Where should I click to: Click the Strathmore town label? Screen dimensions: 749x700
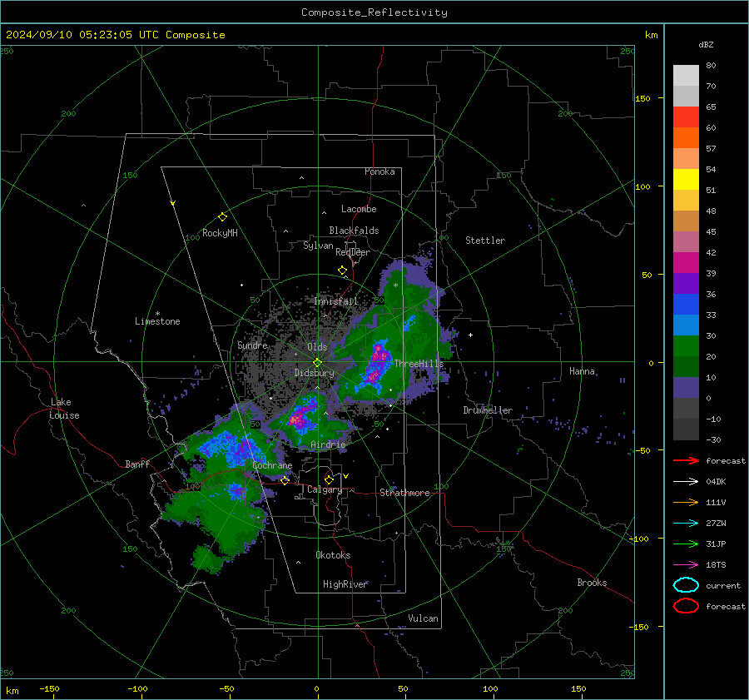click(x=404, y=493)
